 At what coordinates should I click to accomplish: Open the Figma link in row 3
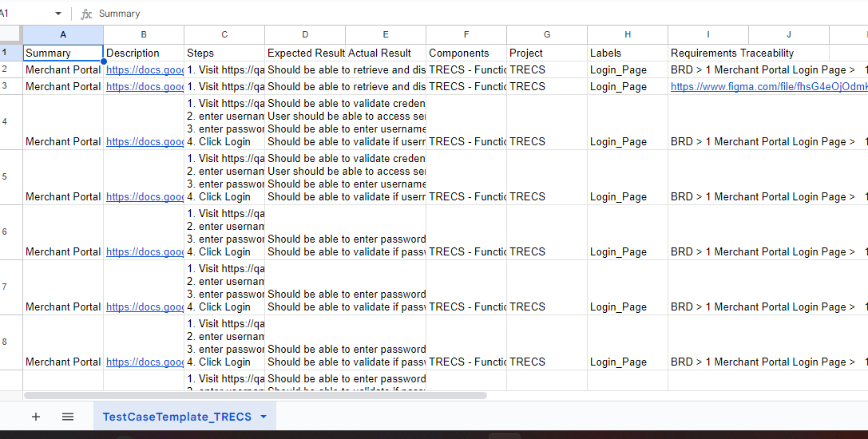(x=767, y=86)
